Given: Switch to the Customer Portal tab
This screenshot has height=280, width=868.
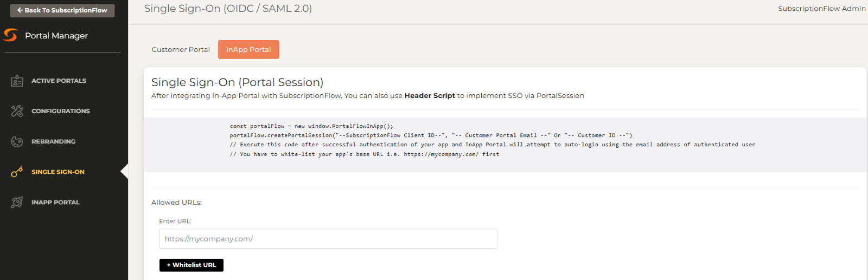Looking at the screenshot, I should [181, 49].
